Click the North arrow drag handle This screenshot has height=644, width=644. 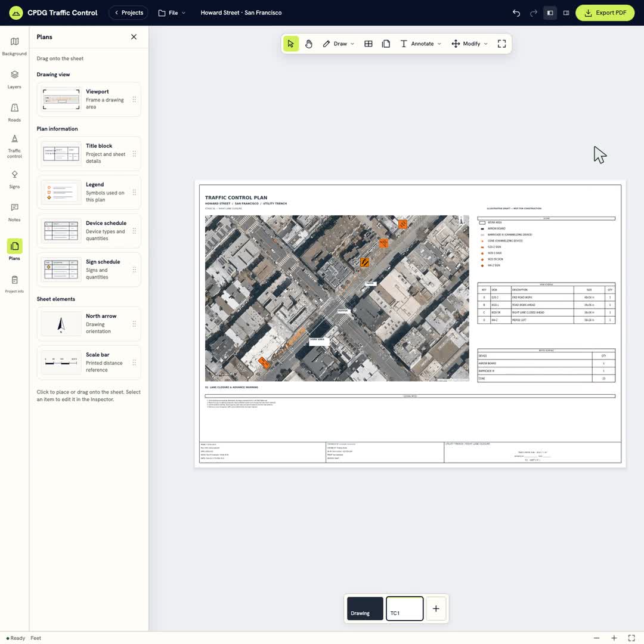(134, 324)
